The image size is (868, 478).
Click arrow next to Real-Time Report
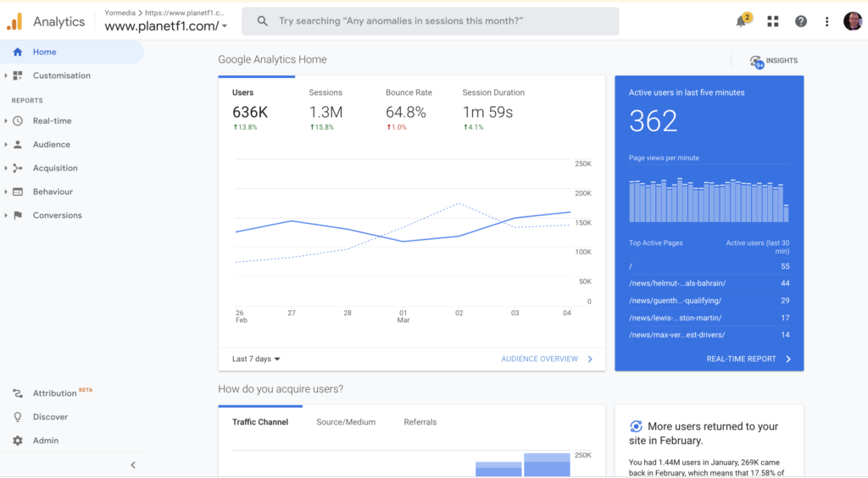pos(788,359)
